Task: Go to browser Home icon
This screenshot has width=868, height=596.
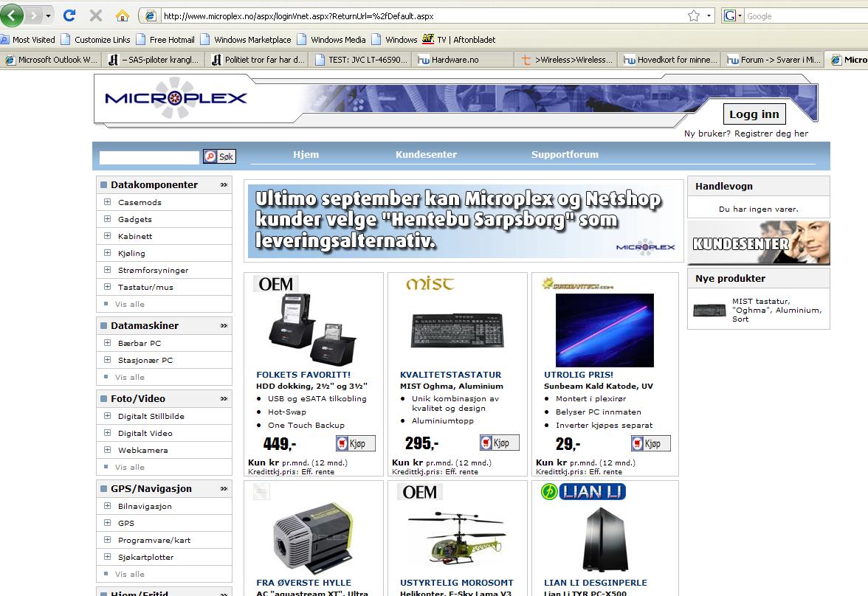Action: [x=123, y=15]
